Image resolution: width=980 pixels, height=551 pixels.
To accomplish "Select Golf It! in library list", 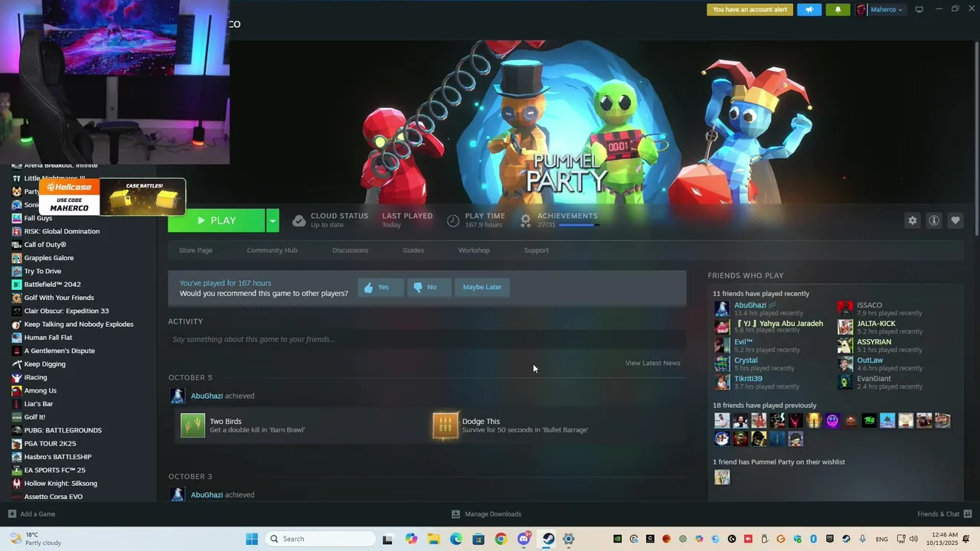I will (x=34, y=417).
